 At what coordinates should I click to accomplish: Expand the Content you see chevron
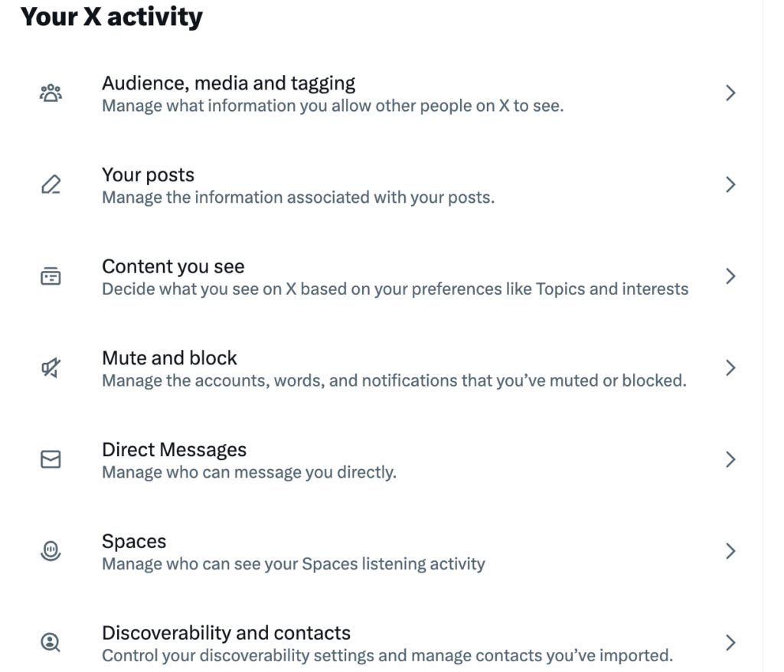tap(730, 276)
